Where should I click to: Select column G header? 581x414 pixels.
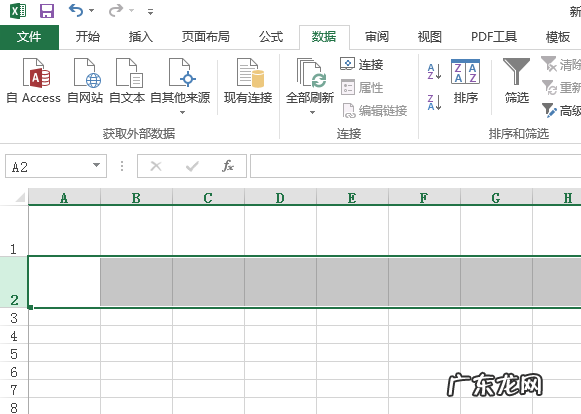(x=496, y=198)
